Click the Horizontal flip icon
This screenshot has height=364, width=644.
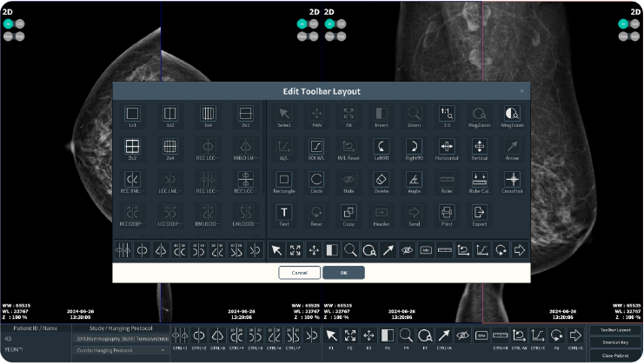pyautogui.click(x=447, y=147)
